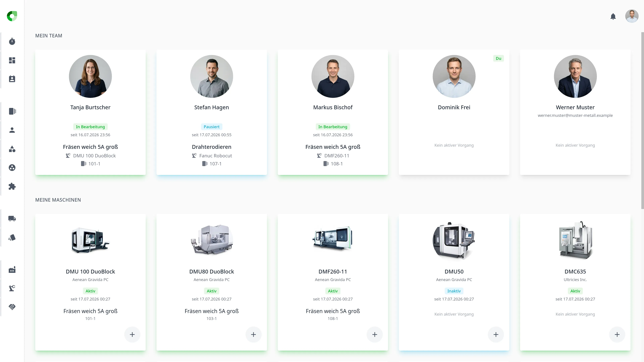Click Ultricies Inc. under DMC635
The image size is (644, 362).
pyautogui.click(x=575, y=280)
